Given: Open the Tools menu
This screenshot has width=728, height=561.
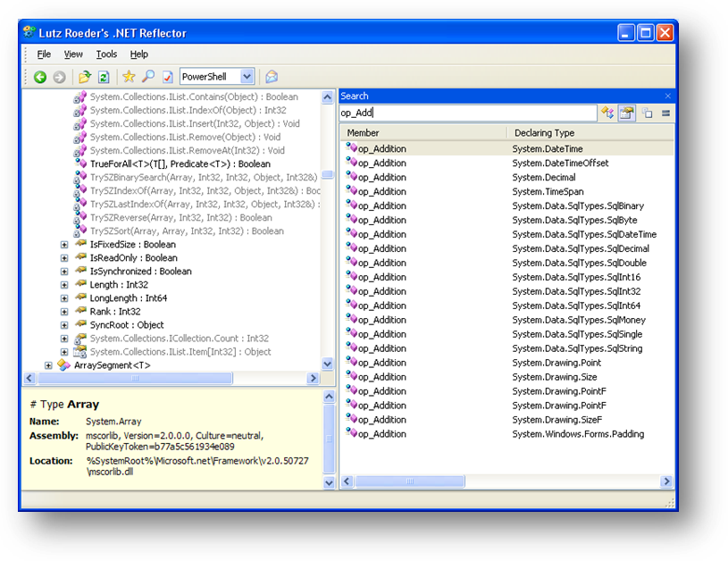Looking at the screenshot, I should (106, 54).
